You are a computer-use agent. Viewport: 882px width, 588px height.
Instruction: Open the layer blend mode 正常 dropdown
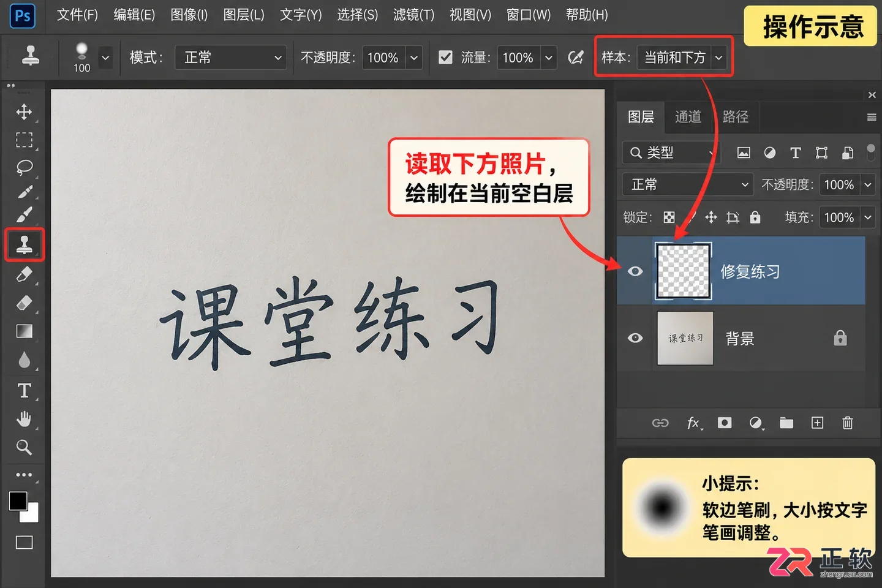coord(688,184)
